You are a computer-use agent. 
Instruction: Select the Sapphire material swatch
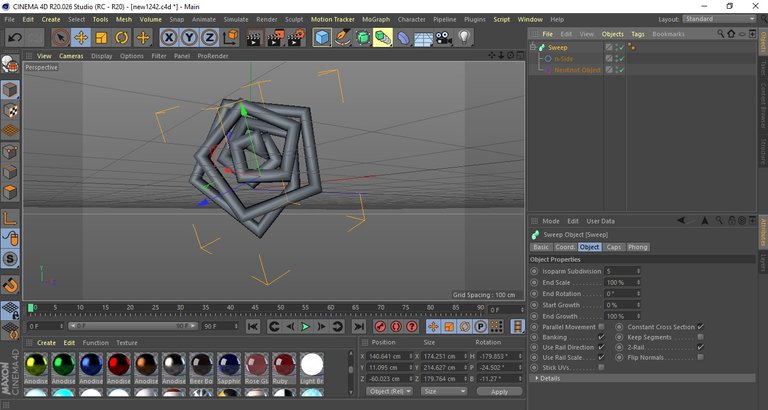tap(229, 365)
